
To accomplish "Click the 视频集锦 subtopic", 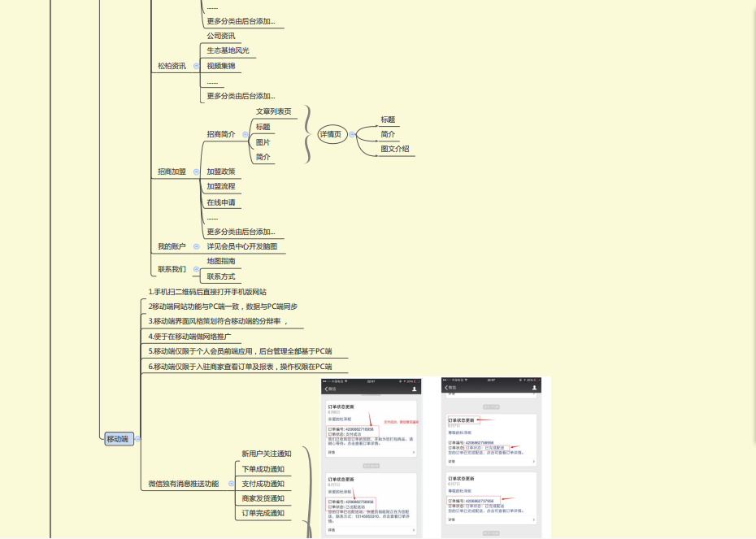I will (x=220, y=66).
